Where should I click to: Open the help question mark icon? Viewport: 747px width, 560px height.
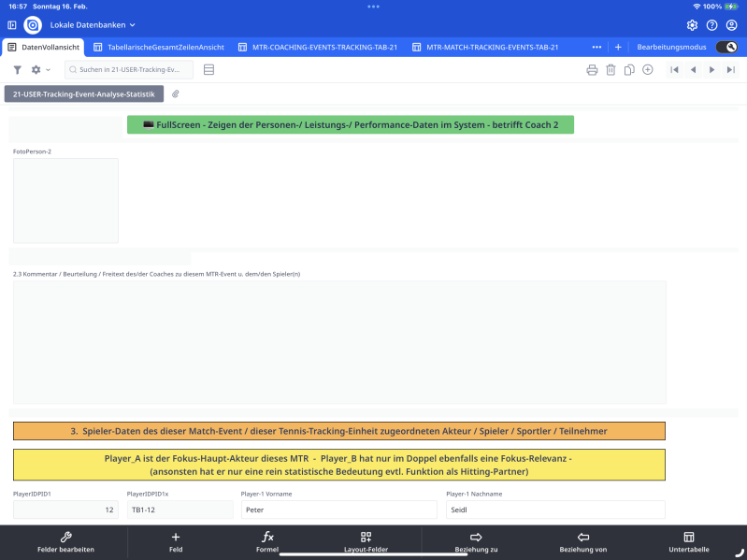711,25
